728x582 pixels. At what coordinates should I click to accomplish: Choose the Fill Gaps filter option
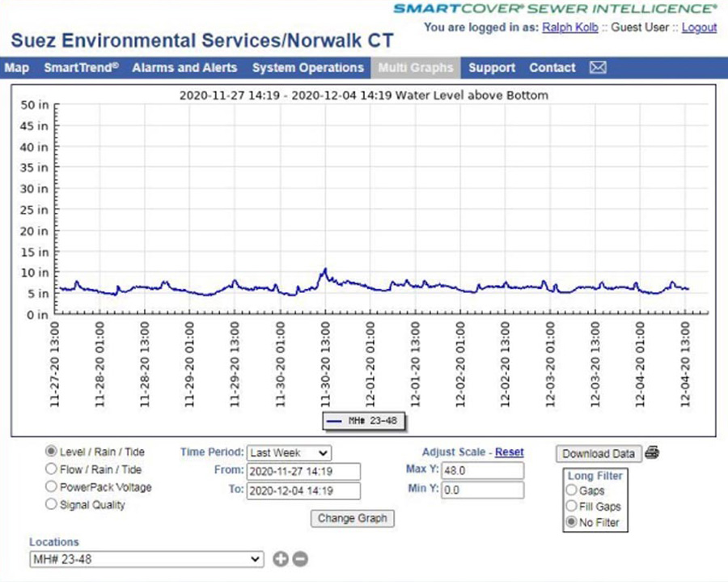[572, 506]
